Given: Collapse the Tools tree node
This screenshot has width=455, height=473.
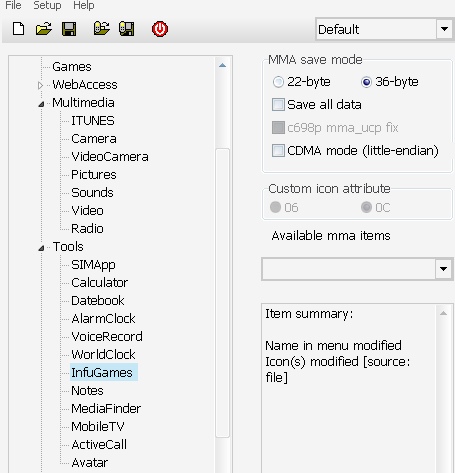Looking at the screenshot, I should [41, 248].
